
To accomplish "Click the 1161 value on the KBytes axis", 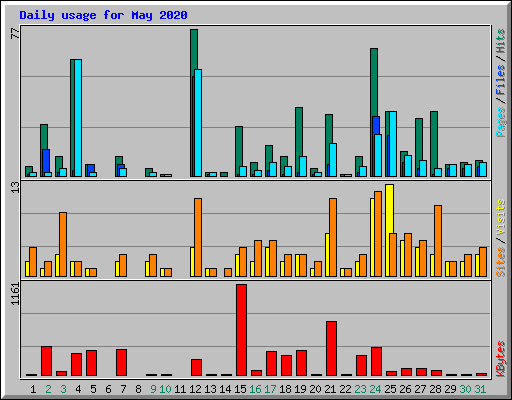I will [x=15, y=294].
